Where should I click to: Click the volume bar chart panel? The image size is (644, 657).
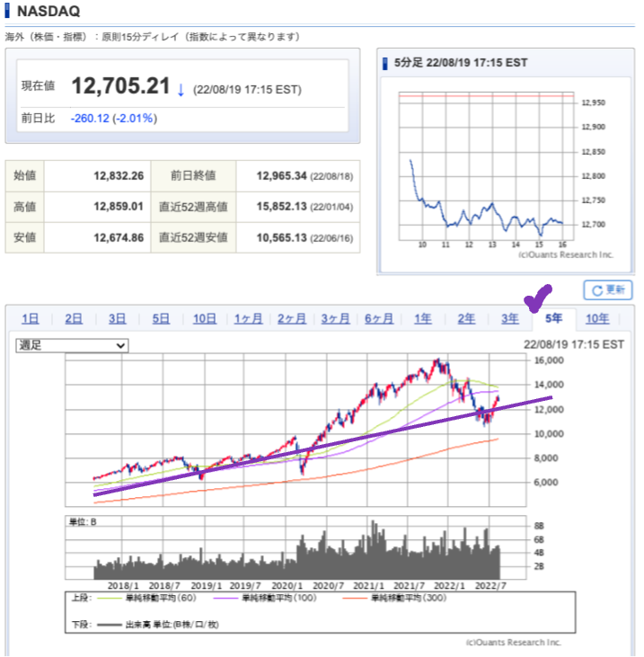click(x=296, y=547)
